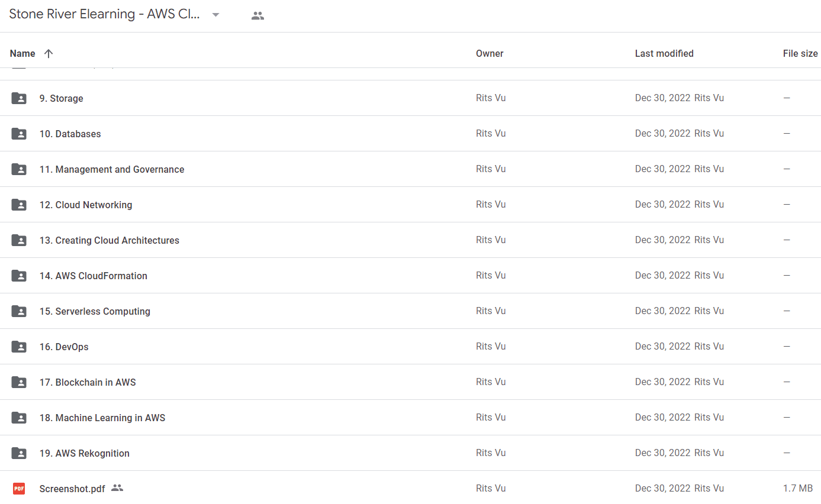
Task: Click Dec 30, 2022 in Cloud Networking row
Action: (x=663, y=205)
